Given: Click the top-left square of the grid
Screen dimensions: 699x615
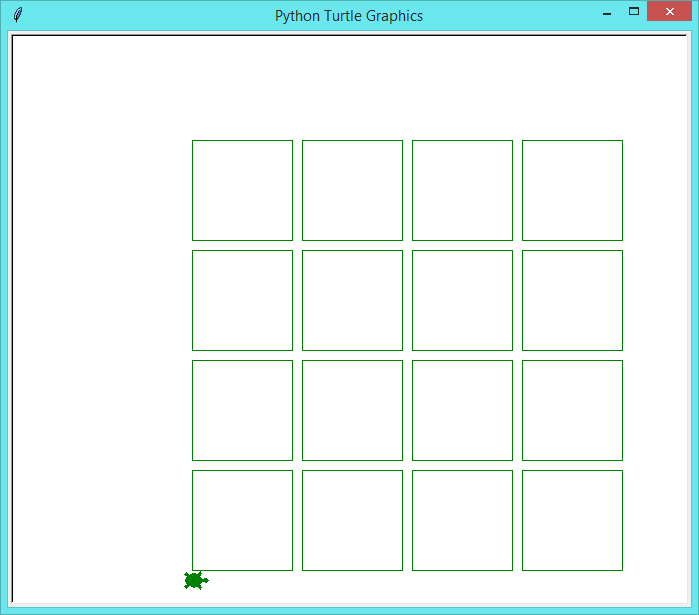Looking at the screenshot, I should coord(242,190).
